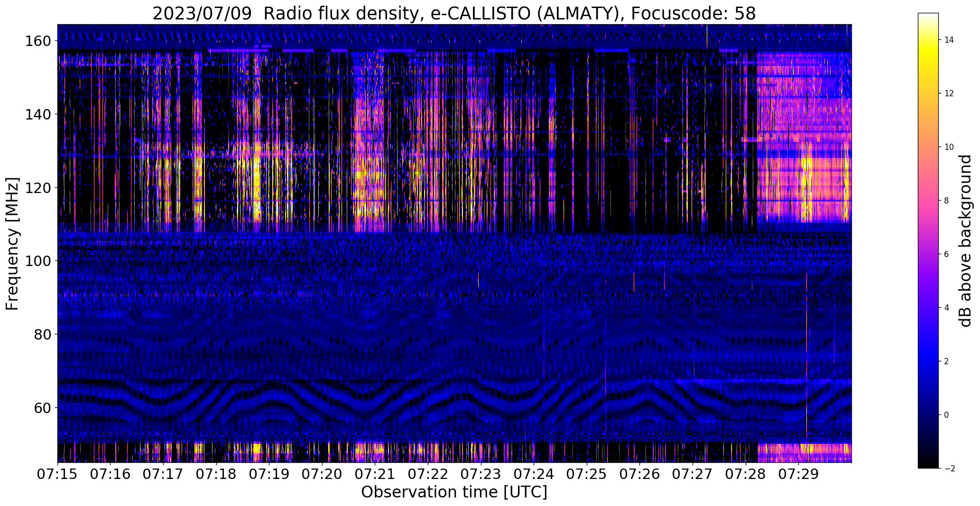
Task: Click the colorbar tick label 4
Action: click(947, 308)
